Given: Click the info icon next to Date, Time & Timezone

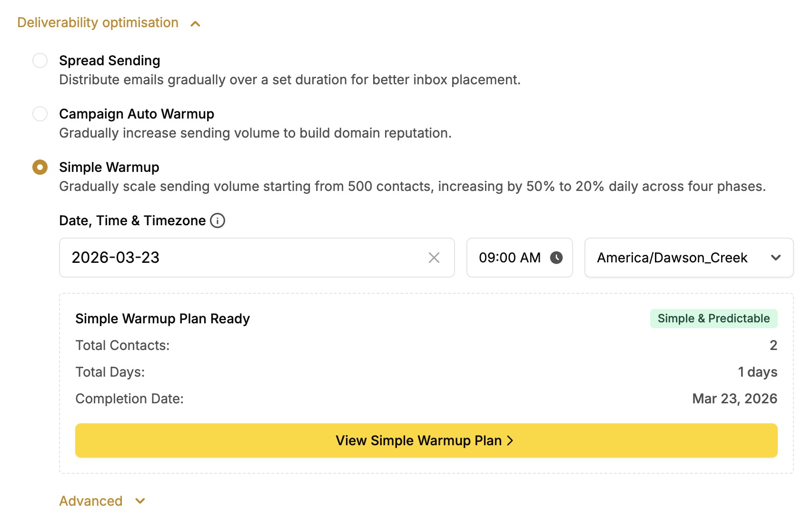Looking at the screenshot, I should tap(218, 220).
